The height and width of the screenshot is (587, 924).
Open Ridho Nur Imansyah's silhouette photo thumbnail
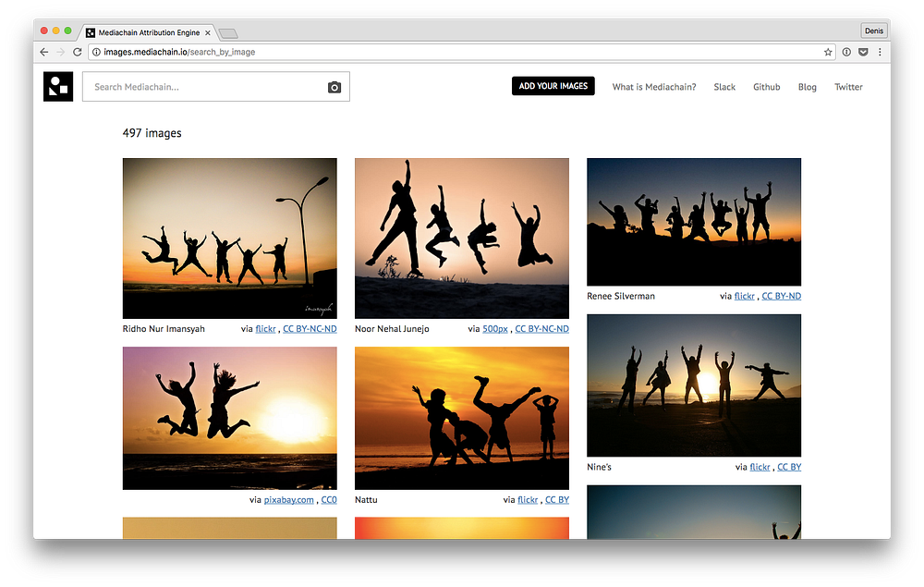[x=230, y=238]
